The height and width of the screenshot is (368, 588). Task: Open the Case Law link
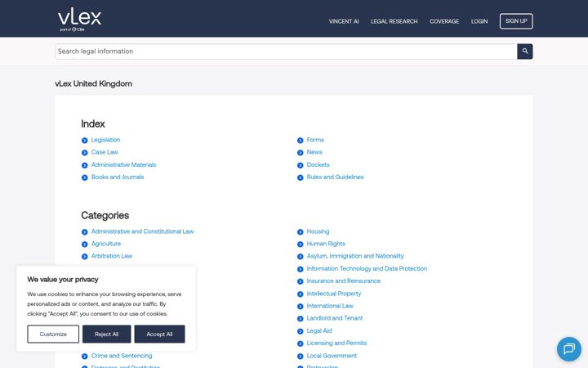tap(105, 152)
